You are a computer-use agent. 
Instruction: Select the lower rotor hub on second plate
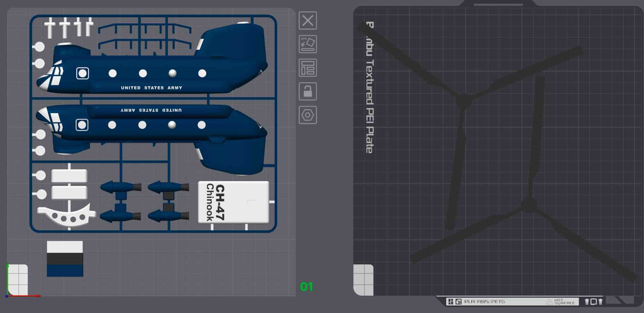529,204
